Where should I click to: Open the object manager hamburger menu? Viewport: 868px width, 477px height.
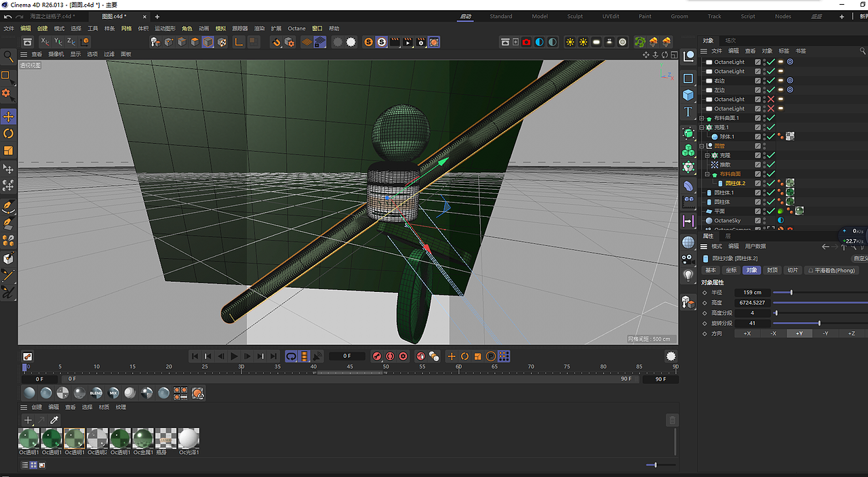tap(704, 51)
